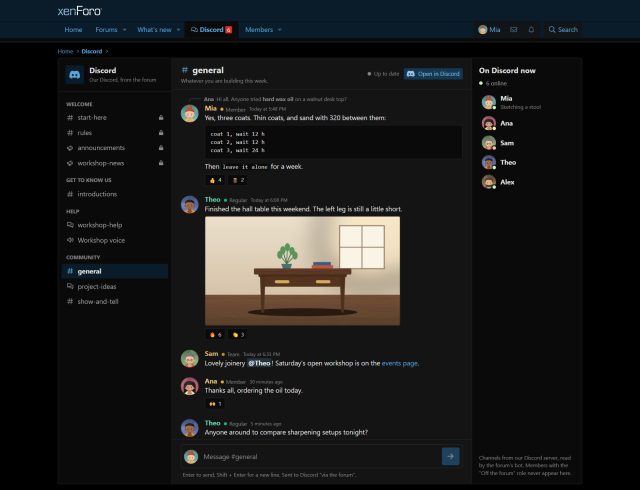Join the Workshop voice channel
Image resolution: width=640 pixels, height=490 pixels.
115,240
